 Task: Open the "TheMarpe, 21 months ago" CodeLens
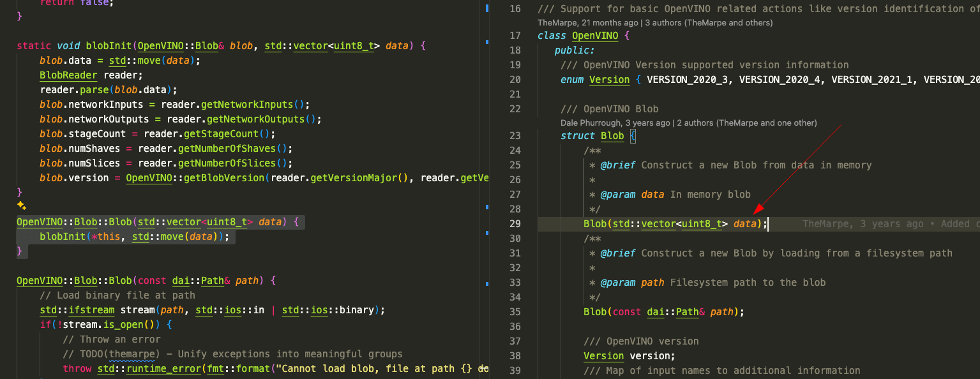[x=655, y=23]
